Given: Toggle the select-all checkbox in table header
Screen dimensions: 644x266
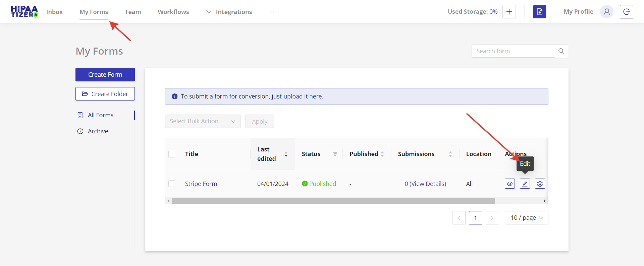Looking at the screenshot, I should pos(172,154).
